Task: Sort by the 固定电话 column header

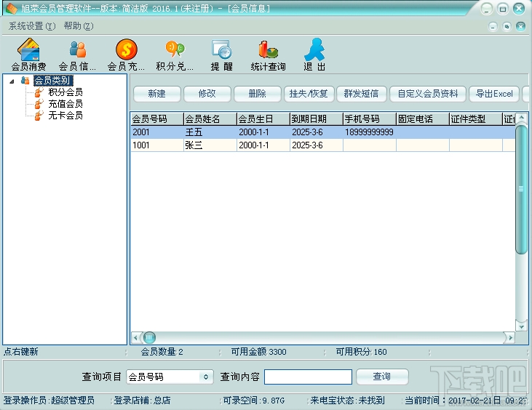Action: [423, 119]
